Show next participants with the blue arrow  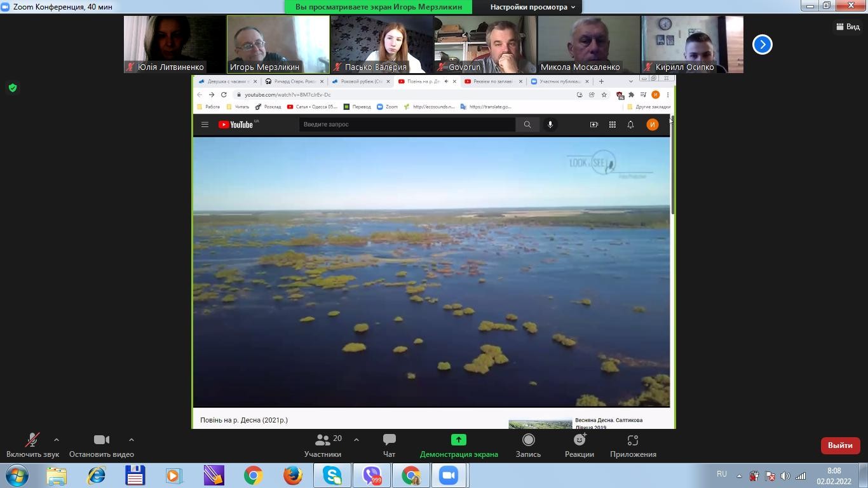(x=762, y=44)
